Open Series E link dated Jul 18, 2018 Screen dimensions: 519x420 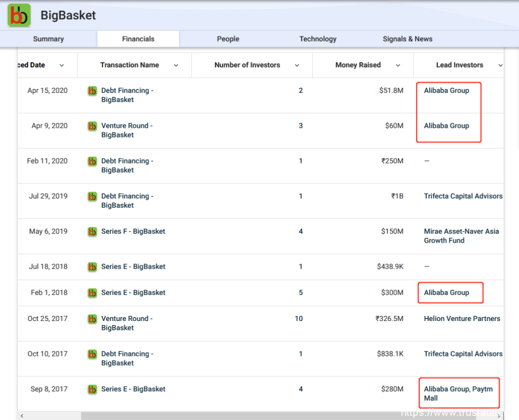point(133,267)
